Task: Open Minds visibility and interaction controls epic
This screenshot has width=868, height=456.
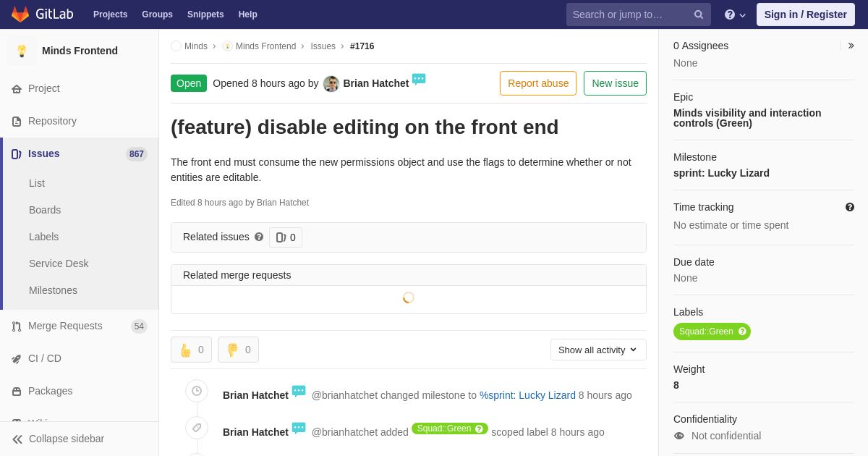Action: (x=747, y=118)
